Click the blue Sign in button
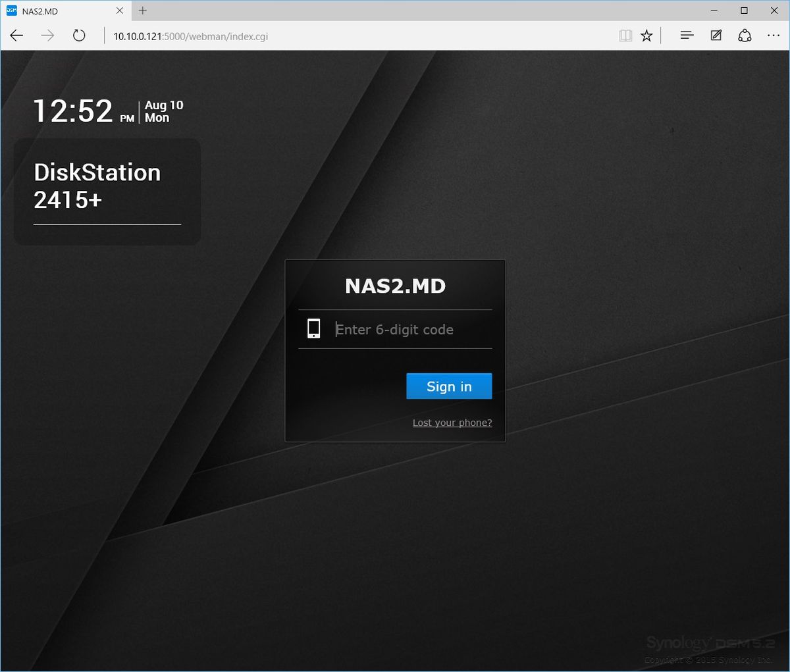 coord(449,386)
